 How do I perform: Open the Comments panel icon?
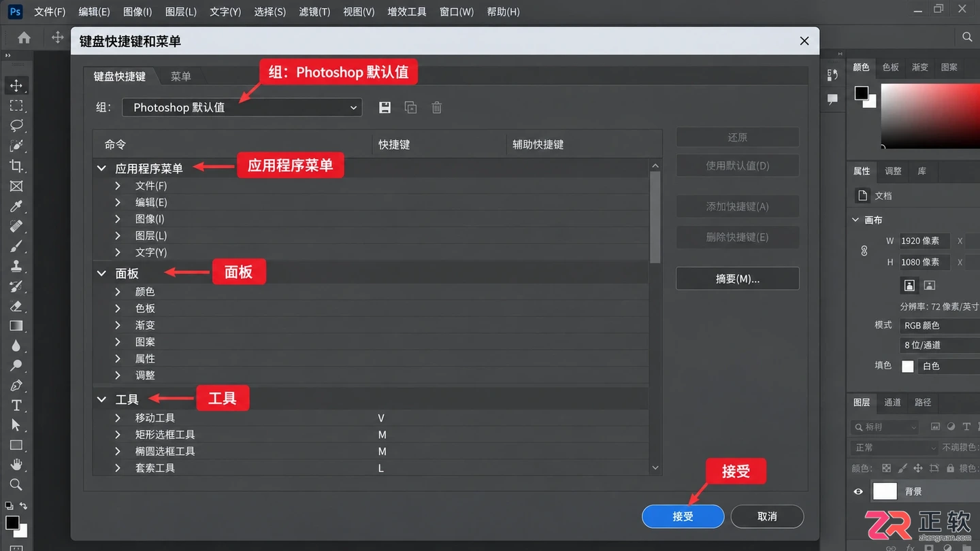coord(832,99)
